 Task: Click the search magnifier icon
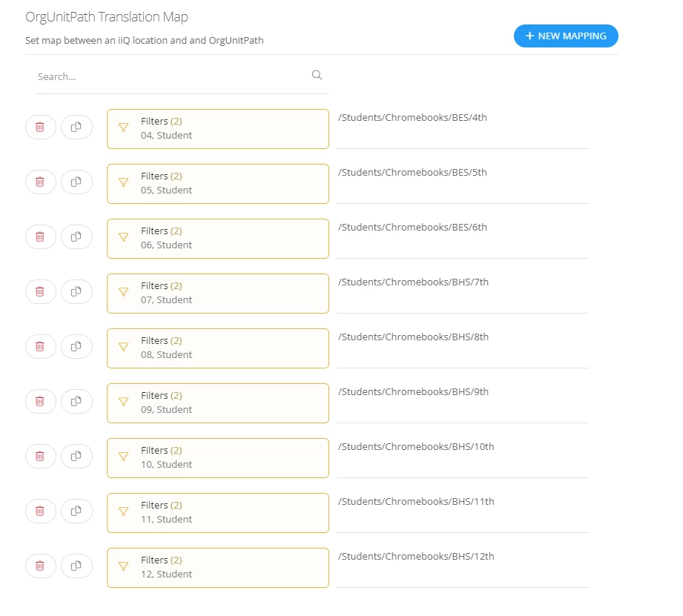pyautogui.click(x=317, y=76)
